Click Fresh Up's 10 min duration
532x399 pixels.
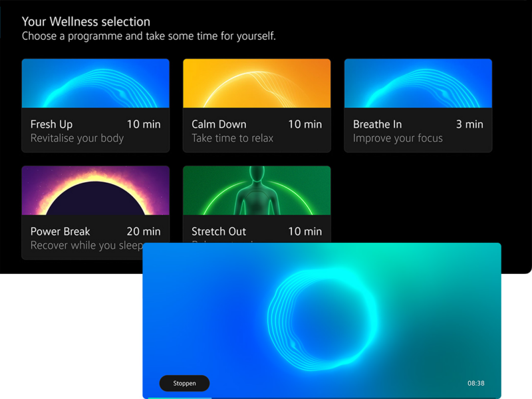tap(144, 124)
